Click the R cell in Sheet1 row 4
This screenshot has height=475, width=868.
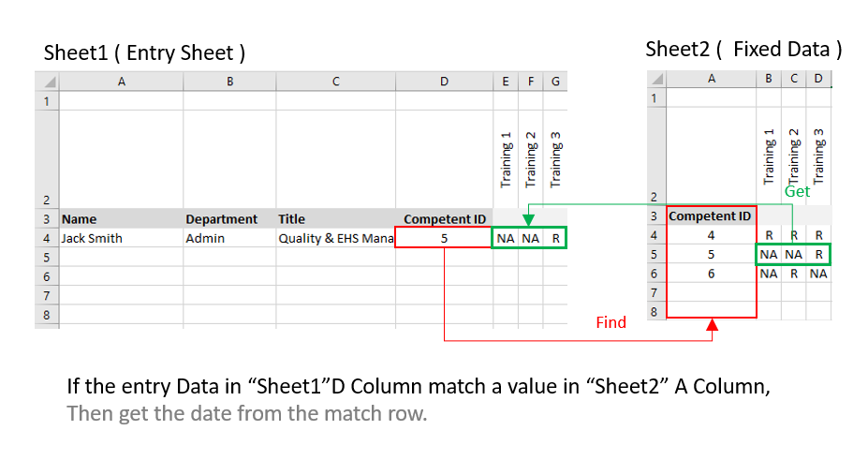tap(555, 238)
